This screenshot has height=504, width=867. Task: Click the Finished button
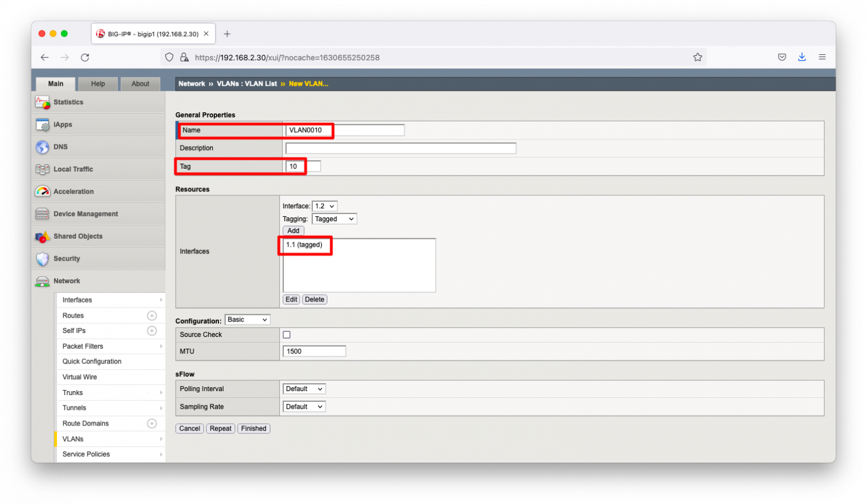click(253, 428)
